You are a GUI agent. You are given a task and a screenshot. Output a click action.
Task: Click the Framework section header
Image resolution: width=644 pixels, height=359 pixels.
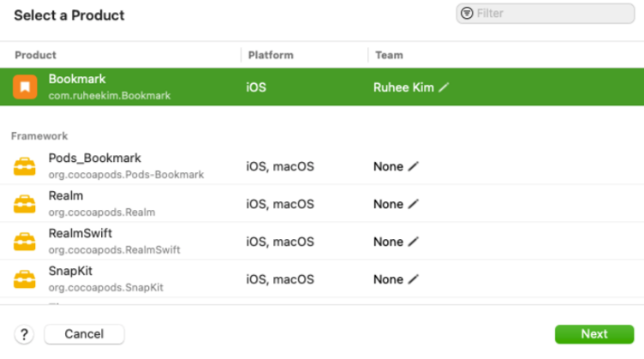pyautogui.click(x=39, y=136)
